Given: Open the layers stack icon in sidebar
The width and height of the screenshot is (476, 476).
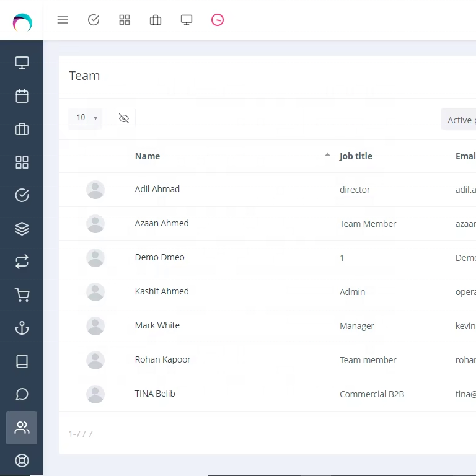Looking at the screenshot, I should pos(22,229).
